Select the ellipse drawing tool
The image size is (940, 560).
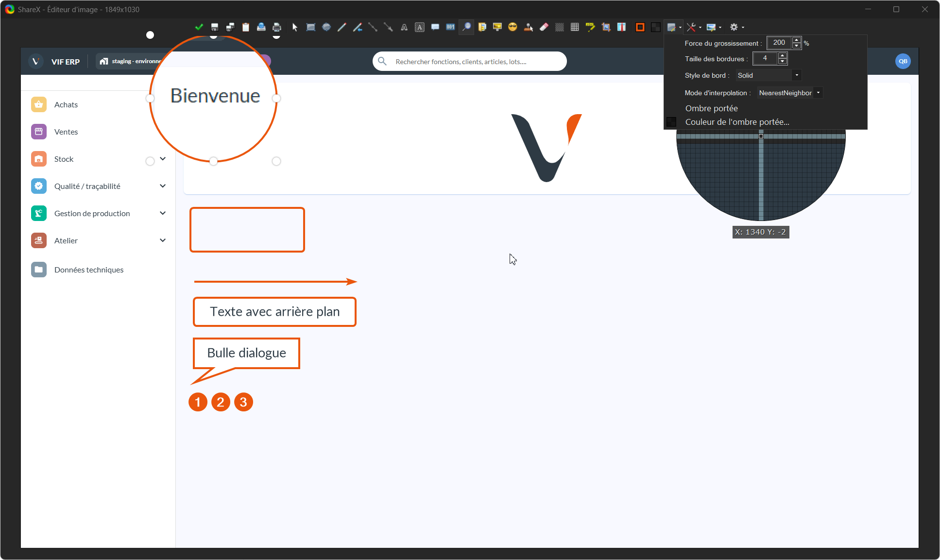coord(326,27)
